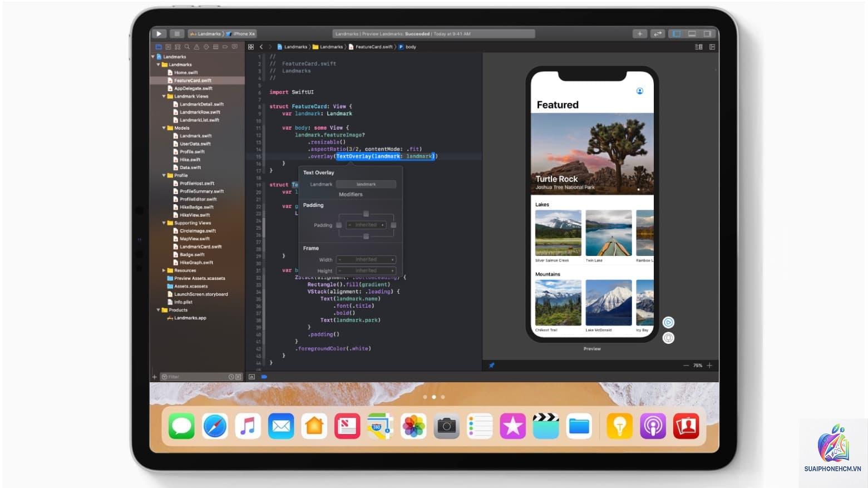Image resolution: width=868 pixels, height=488 pixels.
Task: Click the Landmarks folder in jump bar
Action: [328, 47]
